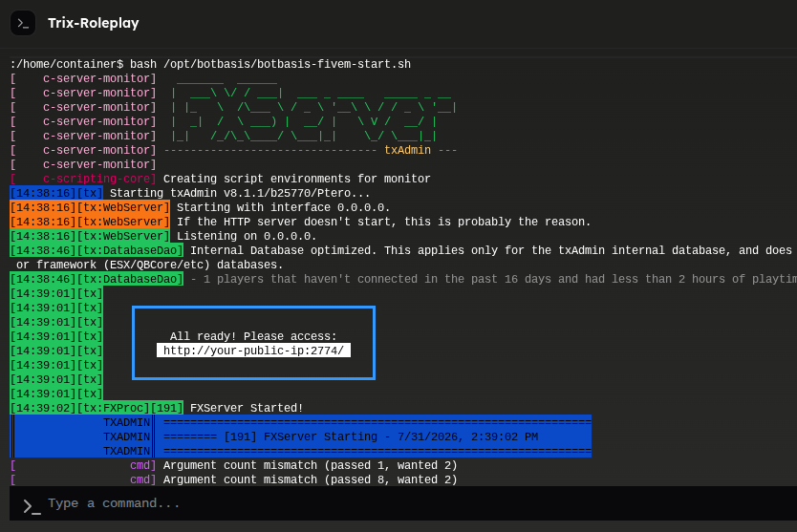The width and height of the screenshot is (797, 532).
Task: Click the yellow txAdmin banner label
Action: coord(408,150)
